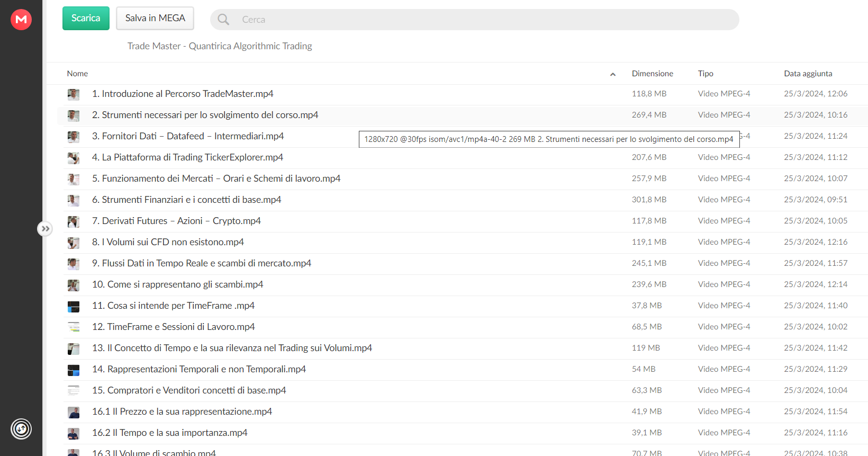The image size is (868, 456).
Task: Select file '11. Cosa si intende per TimeFrame .mp4'
Action: tap(174, 306)
